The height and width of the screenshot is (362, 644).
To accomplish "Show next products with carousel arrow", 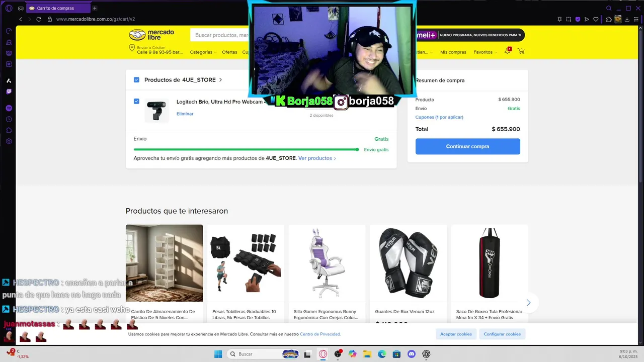I will pyautogui.click(x=528, y=303).
